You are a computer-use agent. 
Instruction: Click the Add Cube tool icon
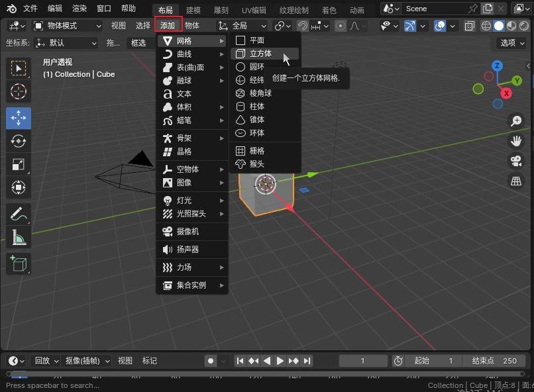point(19,264)
